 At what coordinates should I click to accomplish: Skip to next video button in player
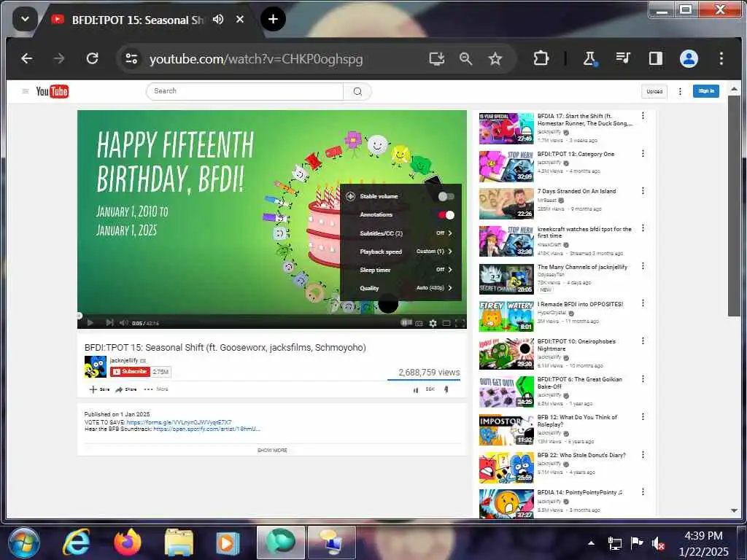109,322
